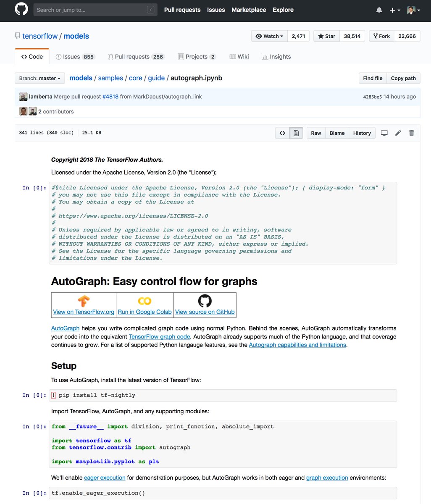Open commit hash 4285be5
Screen dimensions: 431x504
[372, 97]
